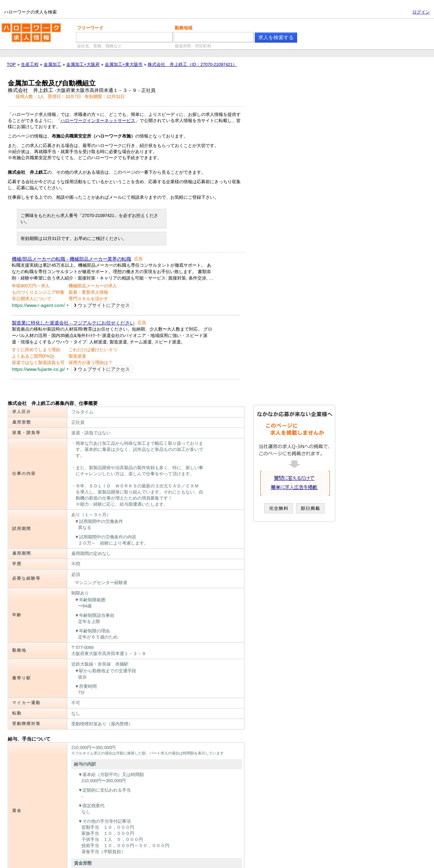This screenshot has width=434, height=868.
Task: Click the フリーワード search input field
Action: click(x=124, y=37)
